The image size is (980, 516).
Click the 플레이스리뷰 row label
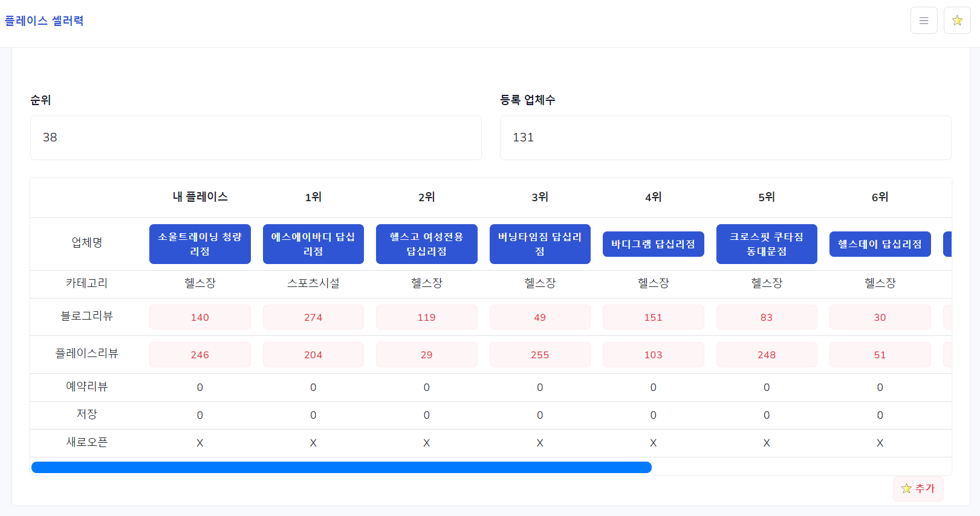coord(87,353)
